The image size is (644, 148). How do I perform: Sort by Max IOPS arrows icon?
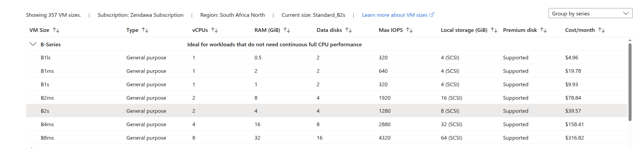click(x=410, y=30)
